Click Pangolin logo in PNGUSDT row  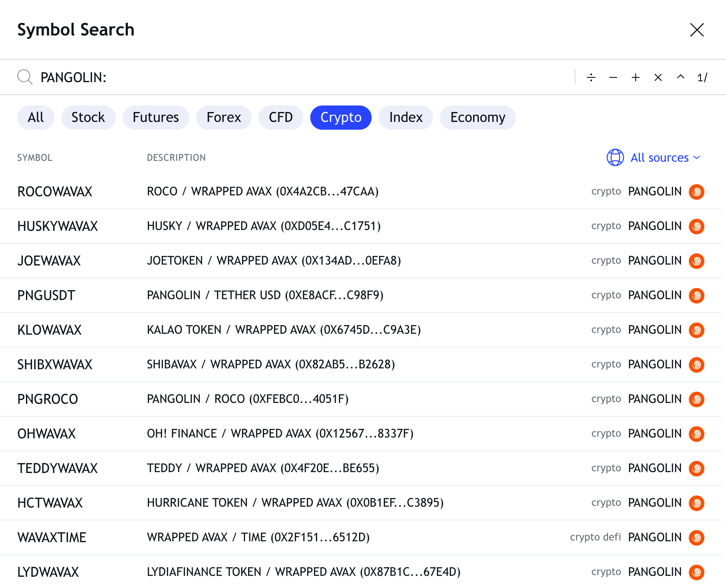pos(696,295)
